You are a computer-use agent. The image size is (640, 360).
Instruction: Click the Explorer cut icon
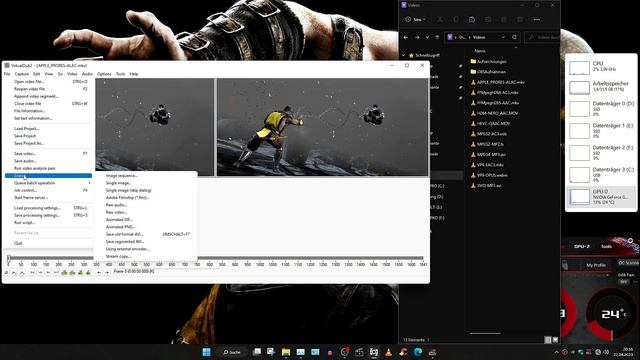440,20
